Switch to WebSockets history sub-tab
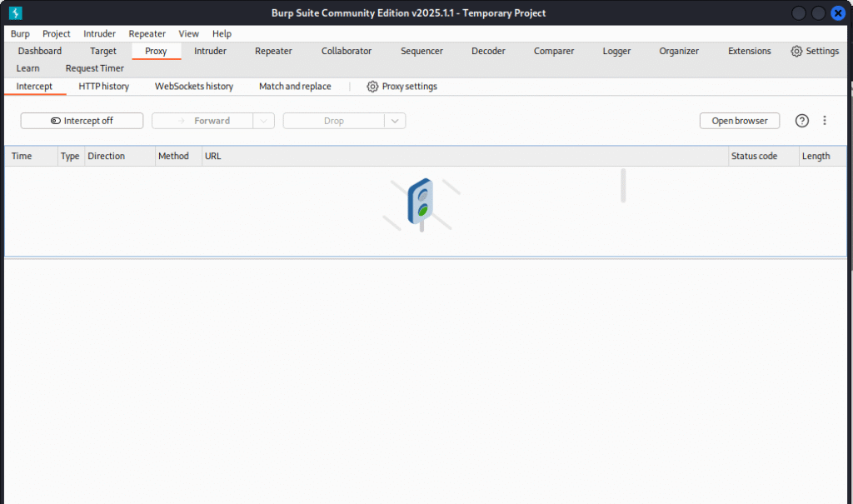The width and height of the screenshot is (853, 504). (194, 87)
